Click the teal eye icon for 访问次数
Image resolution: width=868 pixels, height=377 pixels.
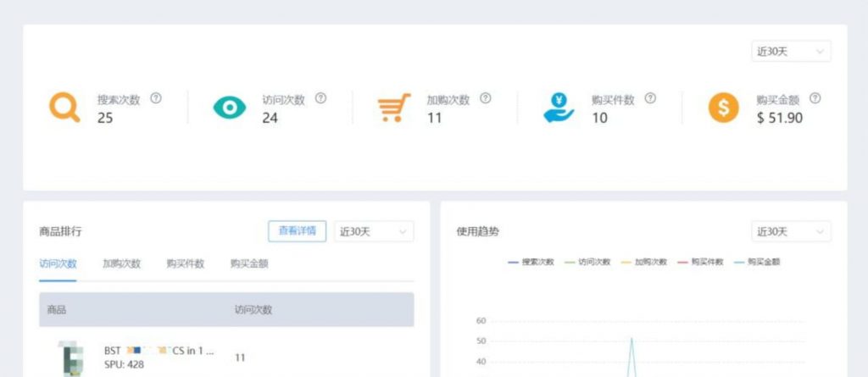pos(229,108)
